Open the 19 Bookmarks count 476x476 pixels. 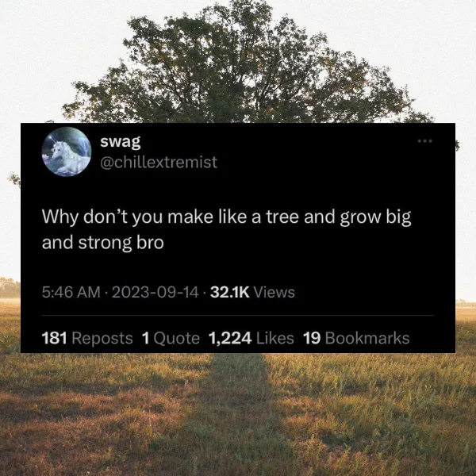pos(356,338)
